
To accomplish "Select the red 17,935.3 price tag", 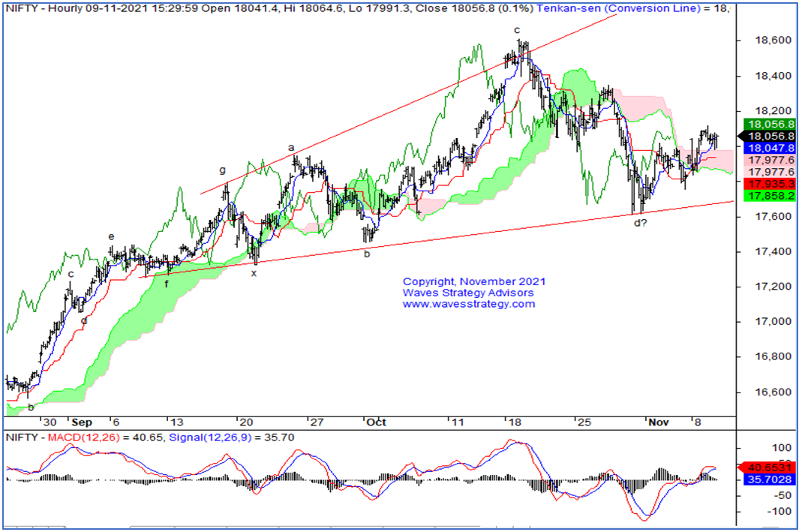I will point(770,184).
